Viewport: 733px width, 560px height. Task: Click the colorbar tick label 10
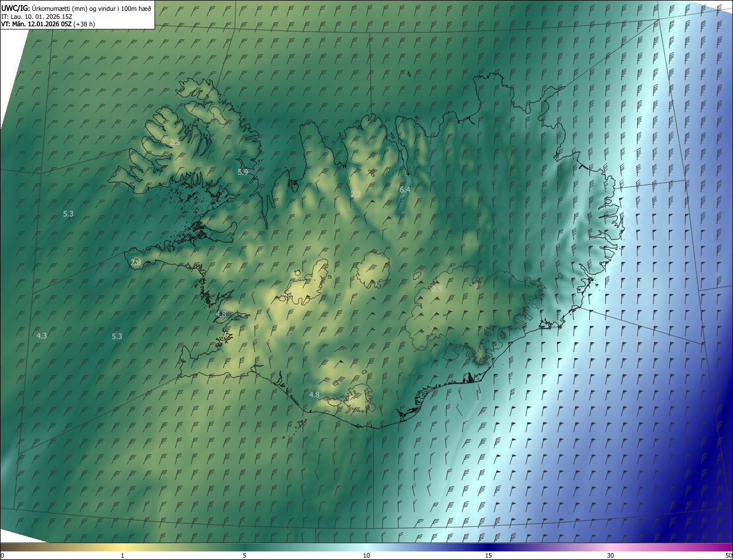pyautogui.click(x=366, y=555)
